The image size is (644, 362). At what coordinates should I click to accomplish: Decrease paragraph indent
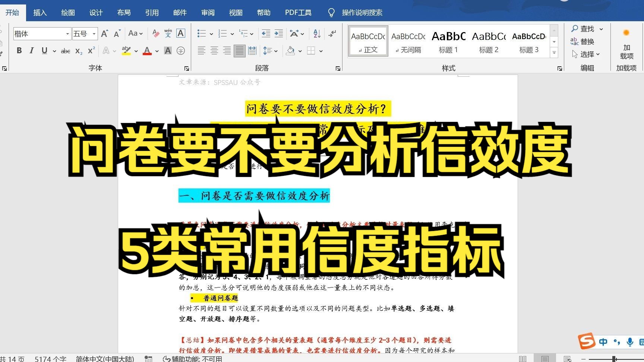[266, 34]
